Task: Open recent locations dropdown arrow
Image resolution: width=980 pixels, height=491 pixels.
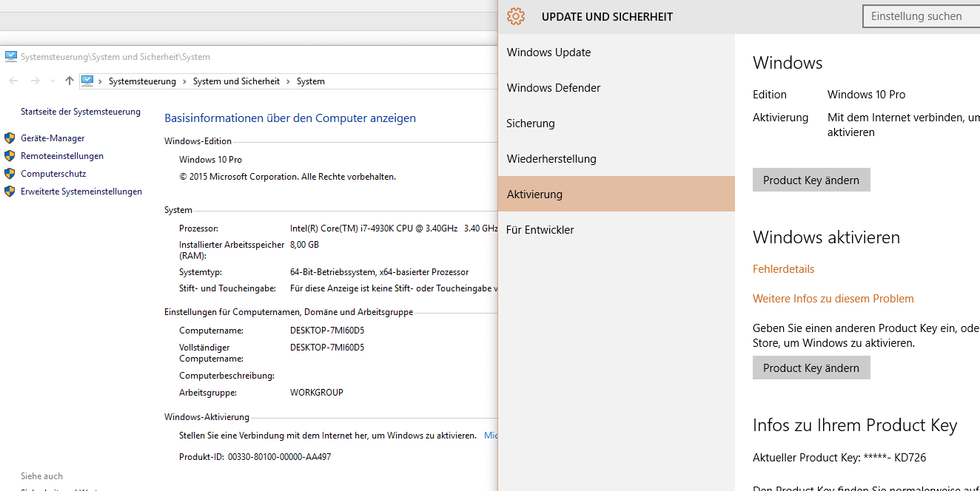Action: (x=53, y=81)
